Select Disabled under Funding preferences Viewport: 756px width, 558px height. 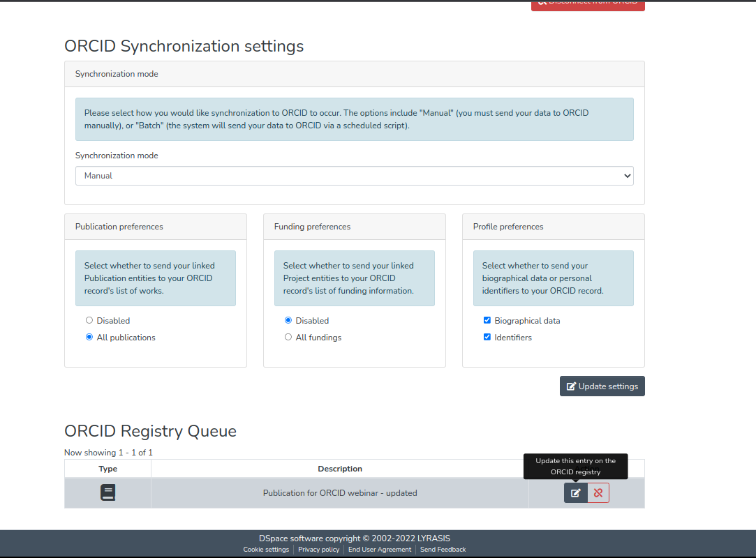[x=288, y=321]
